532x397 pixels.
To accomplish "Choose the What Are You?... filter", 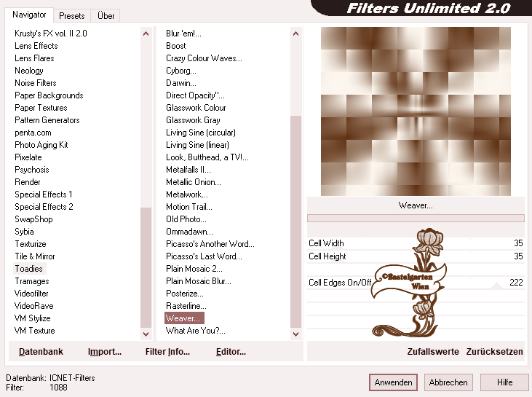I will point(196,331).
